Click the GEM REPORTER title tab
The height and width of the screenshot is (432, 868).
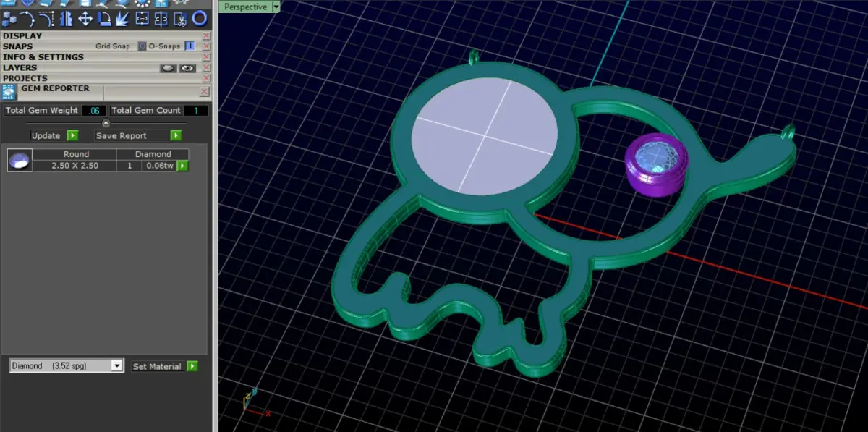[x=55, y=88]
